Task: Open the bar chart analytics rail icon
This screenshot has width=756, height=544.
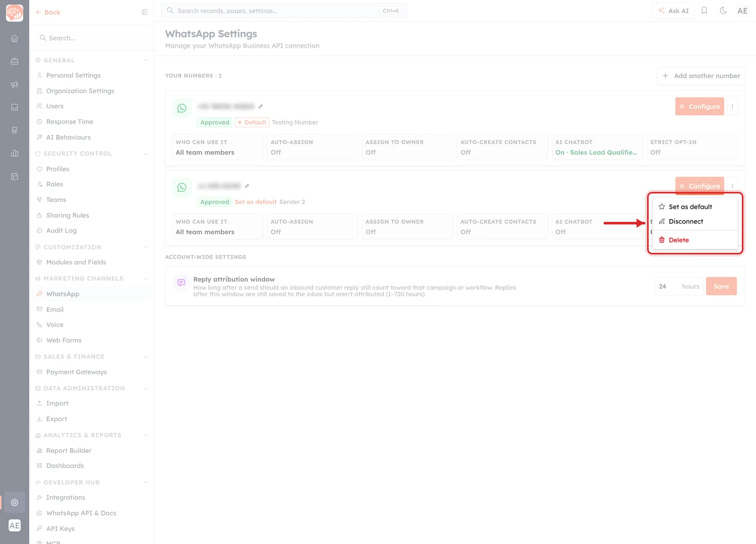Action: point(15,153)
